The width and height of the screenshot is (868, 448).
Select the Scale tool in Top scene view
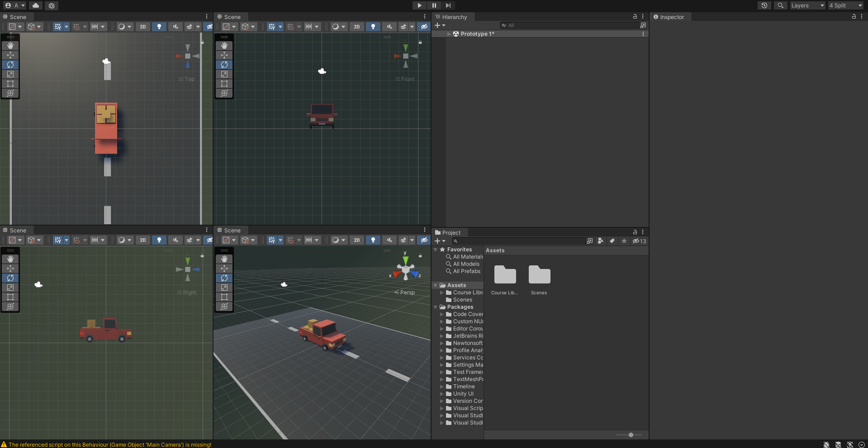pyautogui.click(x=10, y=74)
